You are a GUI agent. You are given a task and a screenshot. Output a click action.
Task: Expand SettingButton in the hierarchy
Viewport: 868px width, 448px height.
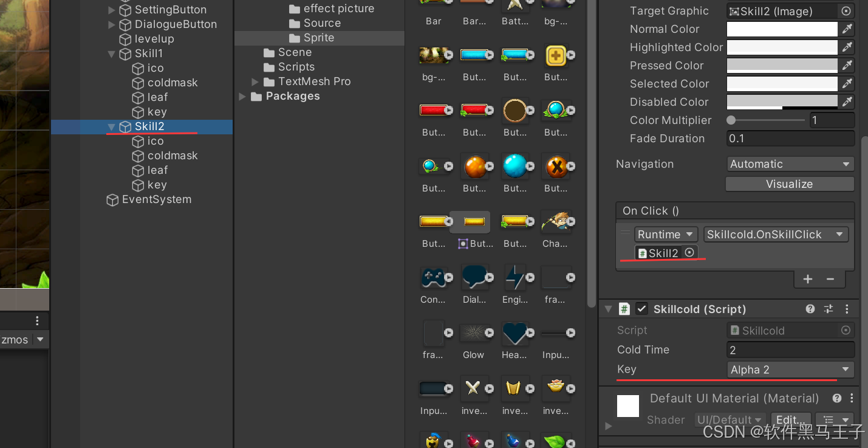tap(111, 10)
